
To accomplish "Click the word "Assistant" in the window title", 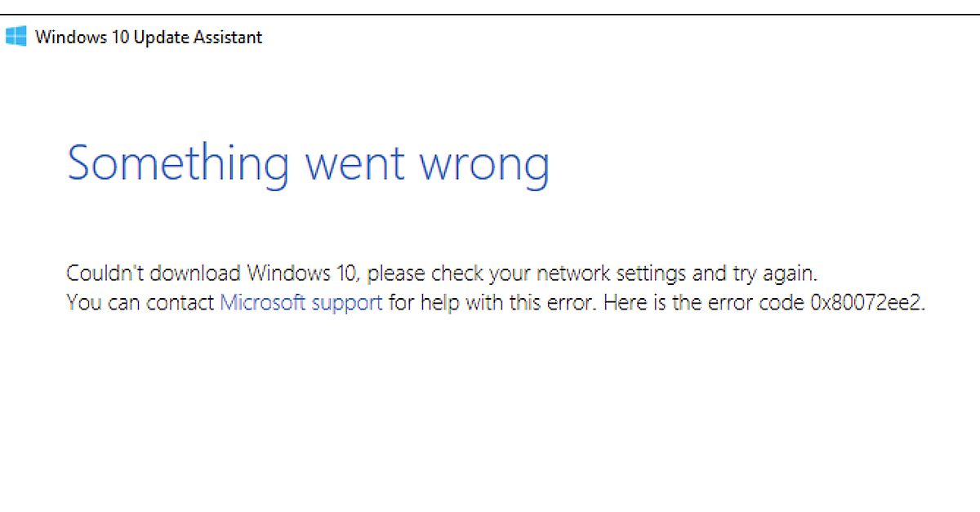I will (231, 37).
